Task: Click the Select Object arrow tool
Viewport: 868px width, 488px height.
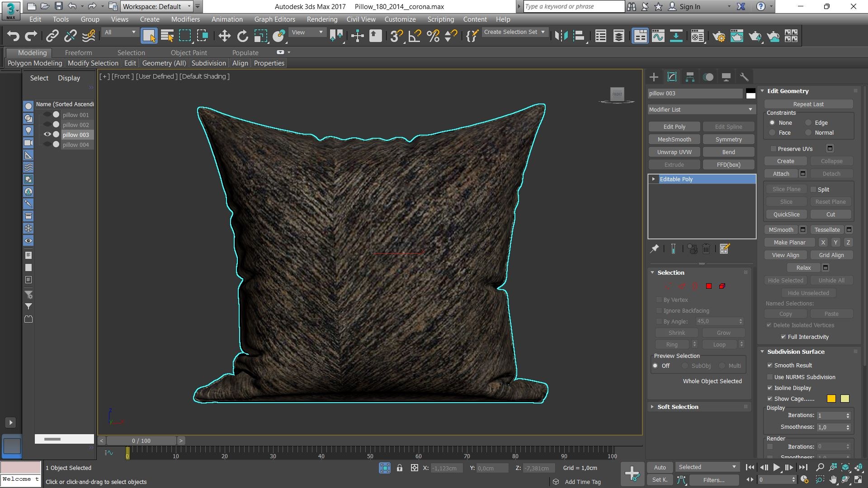Action: click(149, 36)
